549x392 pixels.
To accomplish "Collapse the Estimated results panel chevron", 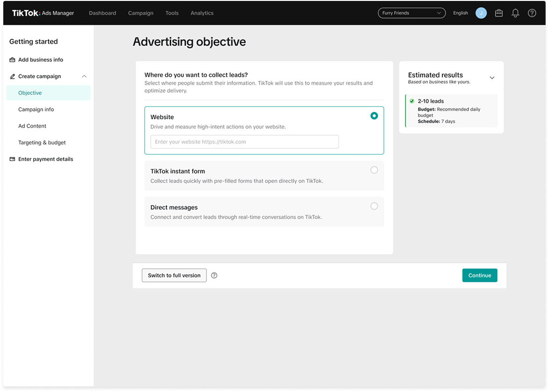I will (492, 78).
